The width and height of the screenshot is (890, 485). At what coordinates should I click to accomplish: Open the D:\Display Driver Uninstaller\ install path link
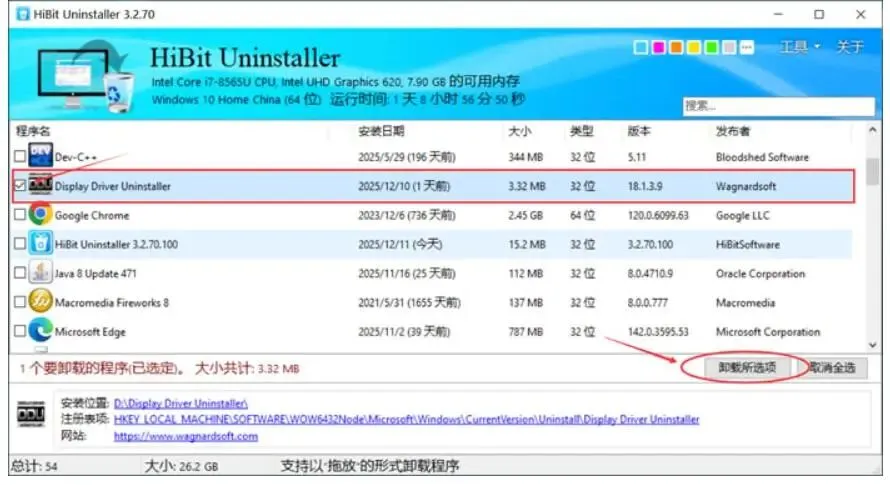180,403
